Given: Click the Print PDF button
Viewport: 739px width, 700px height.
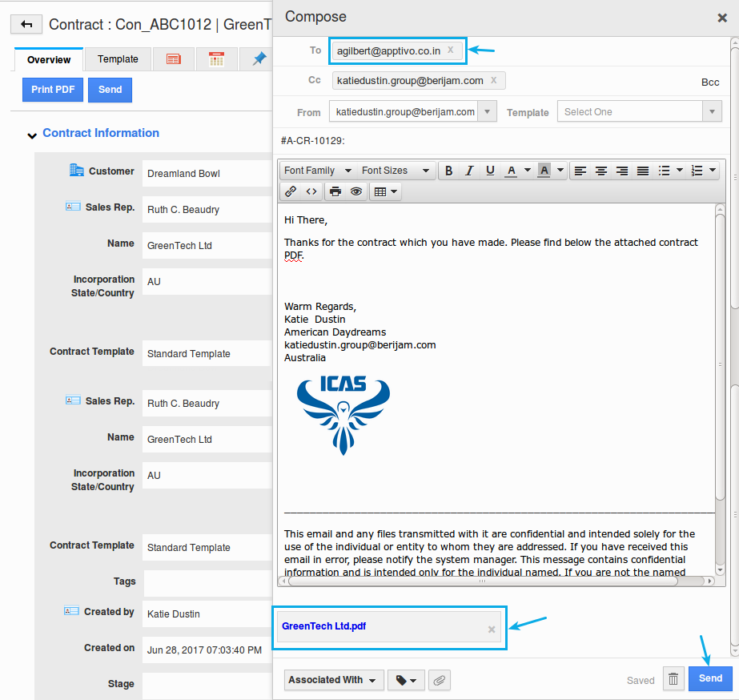Looking at the screenshot, I should click(53, 90).
